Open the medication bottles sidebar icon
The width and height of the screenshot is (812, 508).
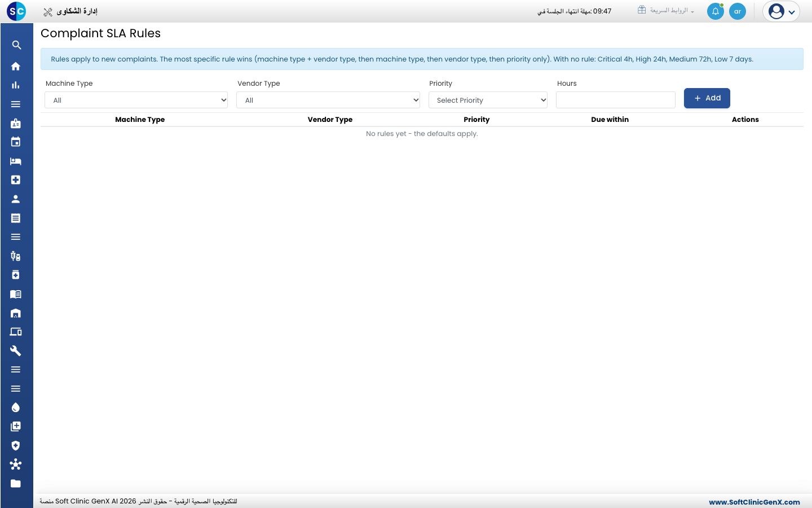(x=16, y=256)
